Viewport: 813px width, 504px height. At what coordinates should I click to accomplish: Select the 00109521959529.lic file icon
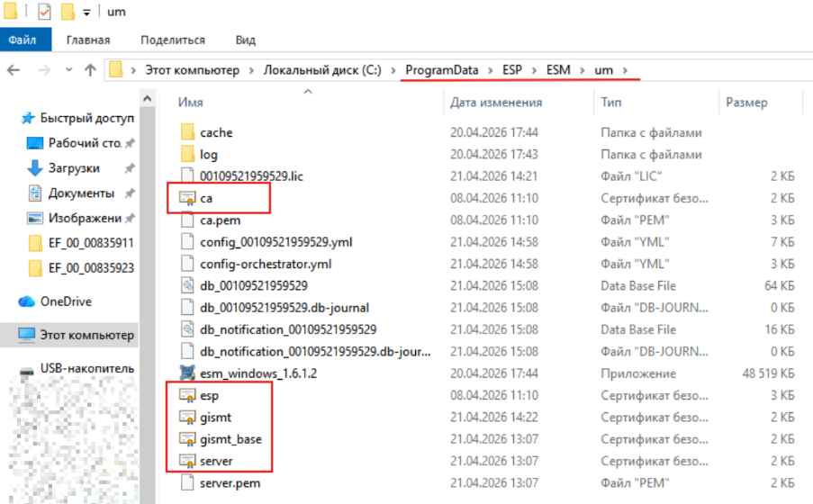tap(187, 176)
